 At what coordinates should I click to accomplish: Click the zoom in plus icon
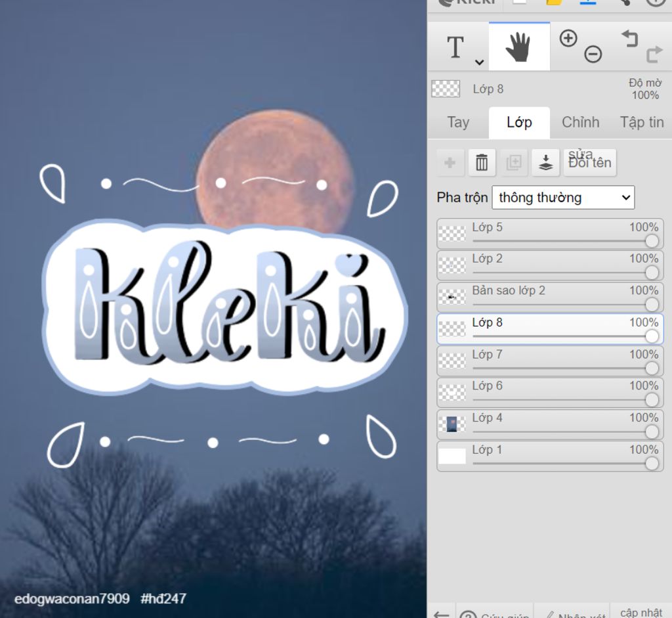click(568, 38)
